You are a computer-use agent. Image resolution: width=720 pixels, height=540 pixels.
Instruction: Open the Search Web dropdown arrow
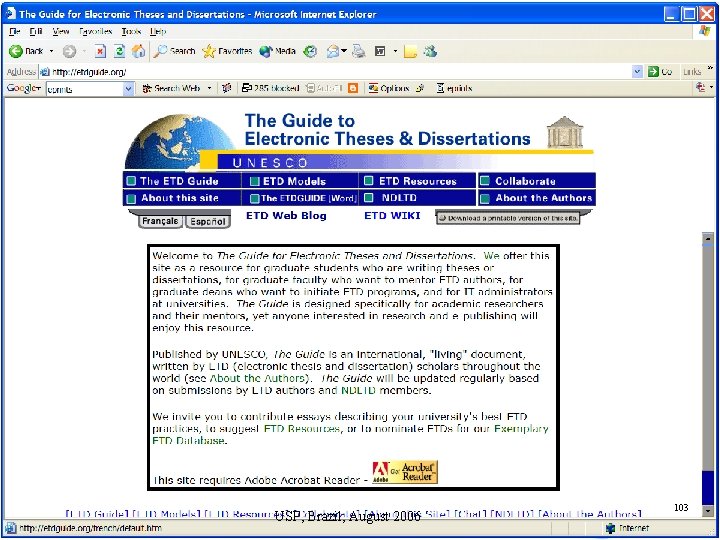pos(209,88)
